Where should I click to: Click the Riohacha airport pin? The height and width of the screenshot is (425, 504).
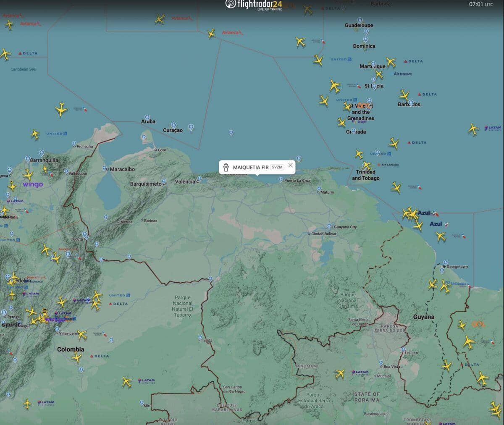pos(74,144)
